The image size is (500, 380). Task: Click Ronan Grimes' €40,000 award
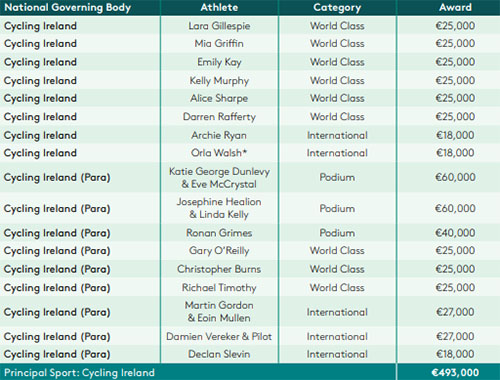click(455, 233)
